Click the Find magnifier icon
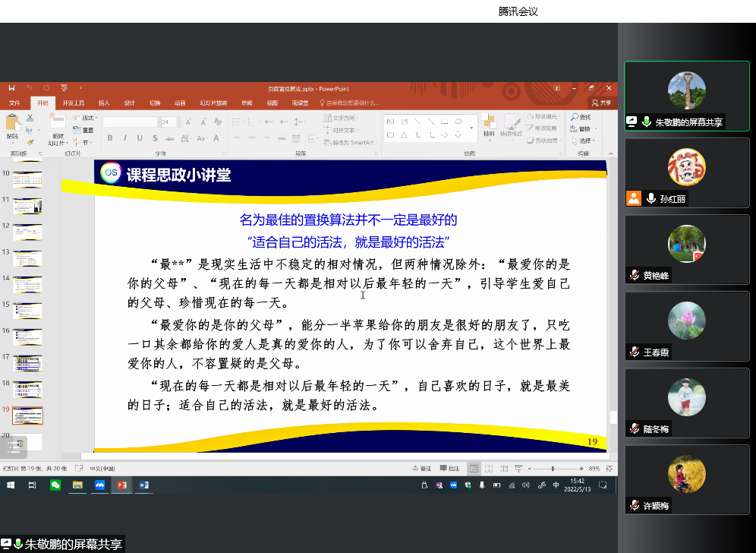Viewport: 756px width, 553px height. 575,117
